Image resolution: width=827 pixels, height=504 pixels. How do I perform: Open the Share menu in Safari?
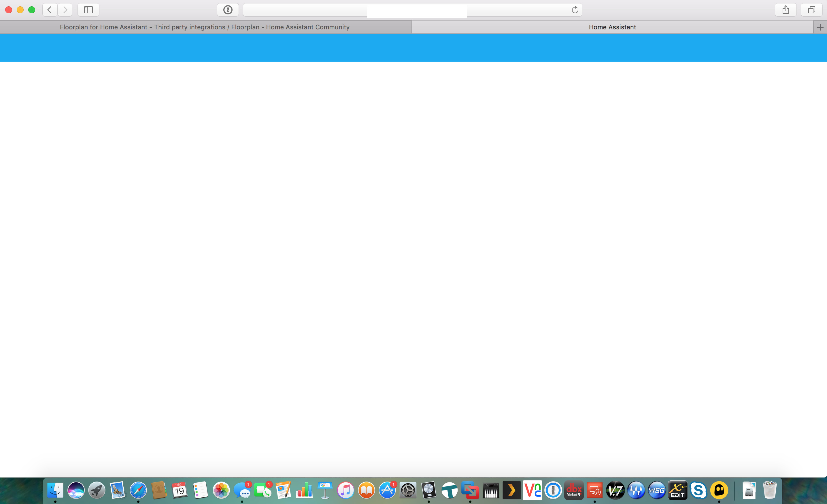tap(786, 10)
